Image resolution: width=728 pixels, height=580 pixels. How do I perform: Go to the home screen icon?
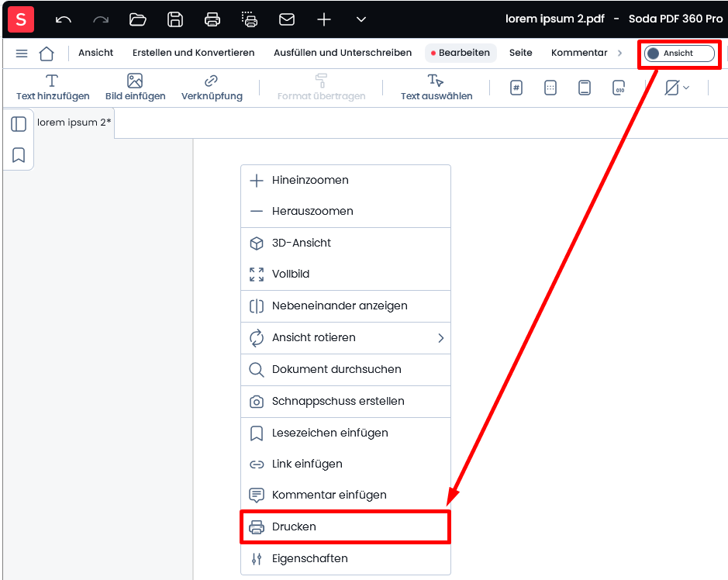point(47,54)
